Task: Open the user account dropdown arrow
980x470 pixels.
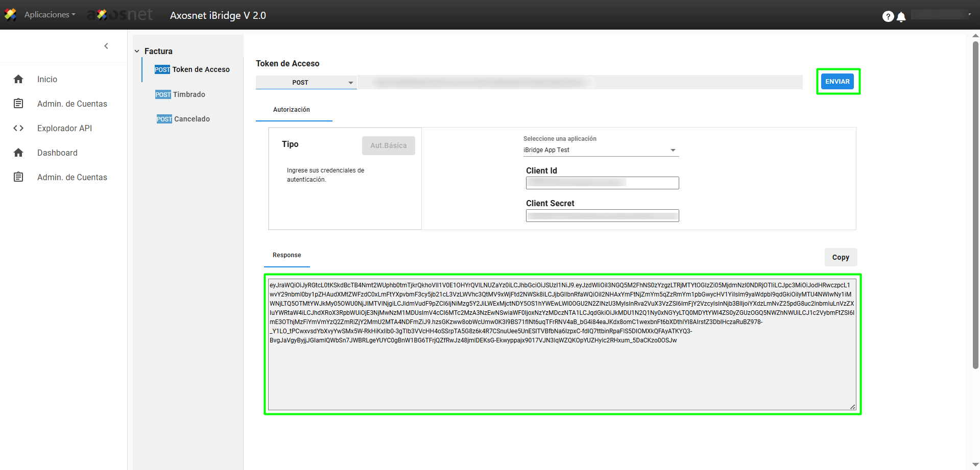Action: point(969,14)
